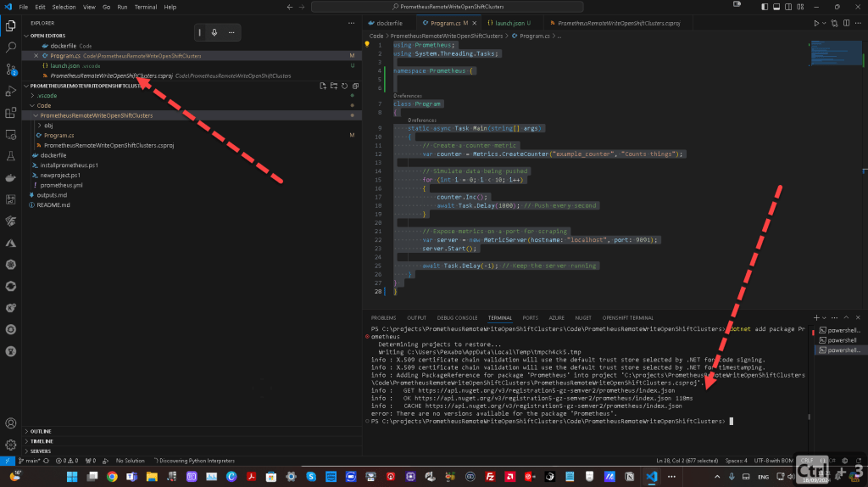The width and height of the screenshot is (868, 487).
Task: Open the Azure view in activity bar
Action: coord(10,243)
